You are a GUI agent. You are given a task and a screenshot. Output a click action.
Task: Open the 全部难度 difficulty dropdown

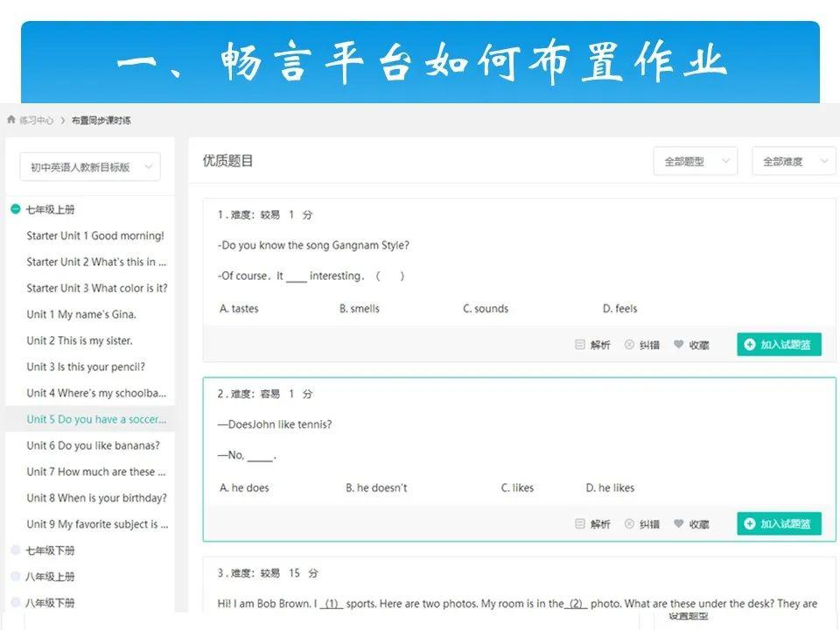794,161
